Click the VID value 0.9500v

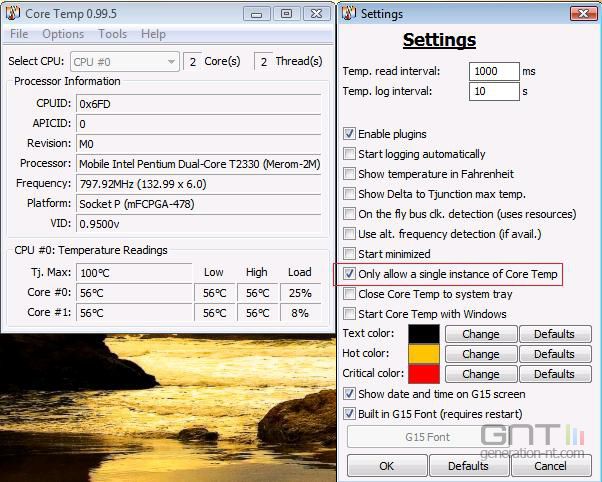(198, 224)
